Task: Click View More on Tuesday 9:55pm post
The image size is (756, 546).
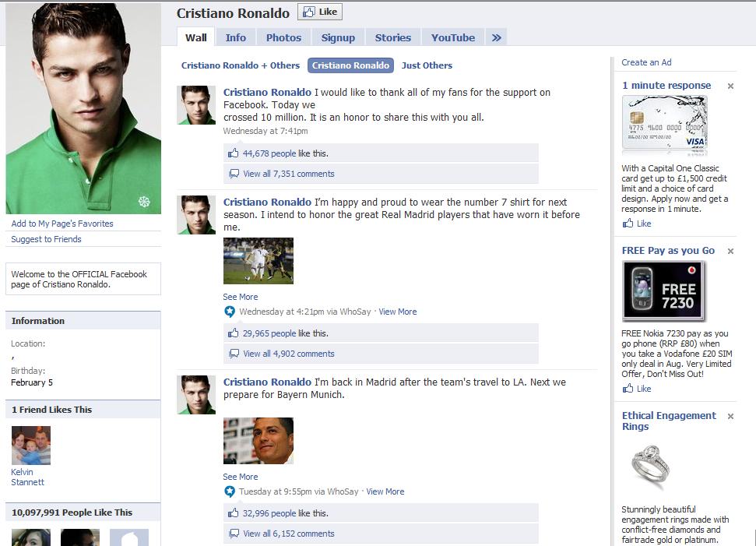Action: coord(385,491)
